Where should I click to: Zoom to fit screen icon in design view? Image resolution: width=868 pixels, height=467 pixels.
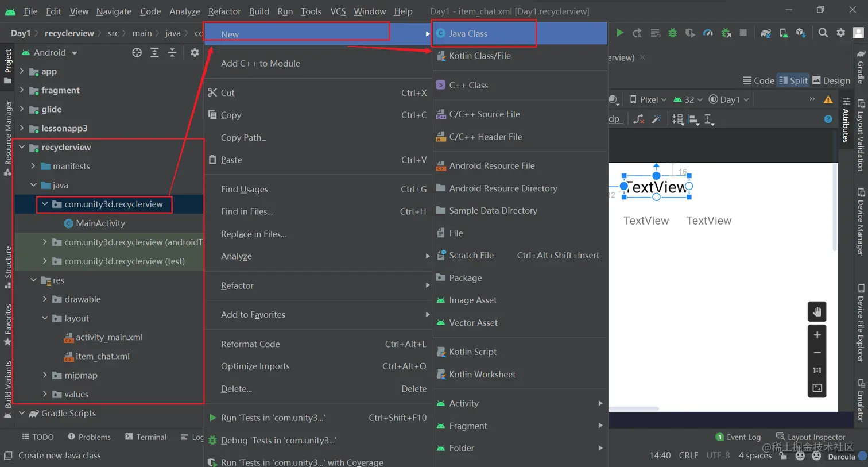[817, 388]
